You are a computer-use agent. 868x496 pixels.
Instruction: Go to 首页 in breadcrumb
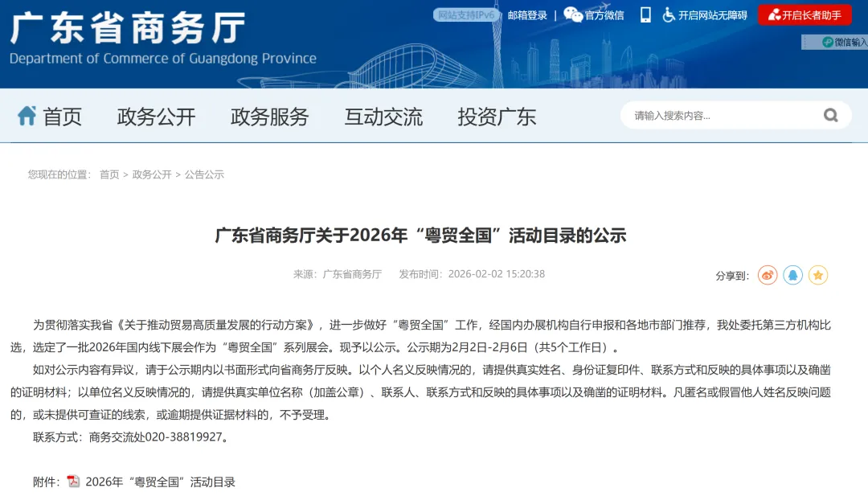click(109, 174)
